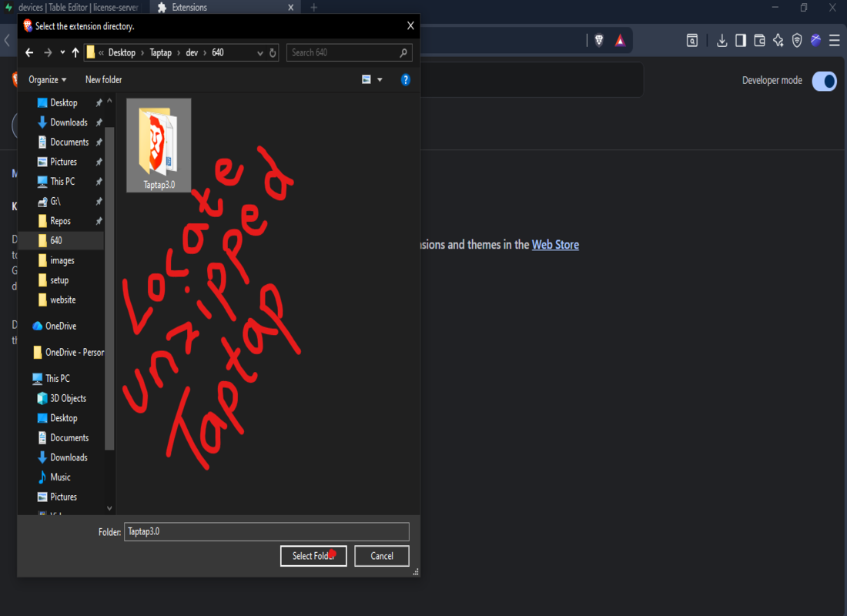Viewport: 847px width, 616px height.
Task: Open the Leo AI sparkle icon
Action: 778,41
